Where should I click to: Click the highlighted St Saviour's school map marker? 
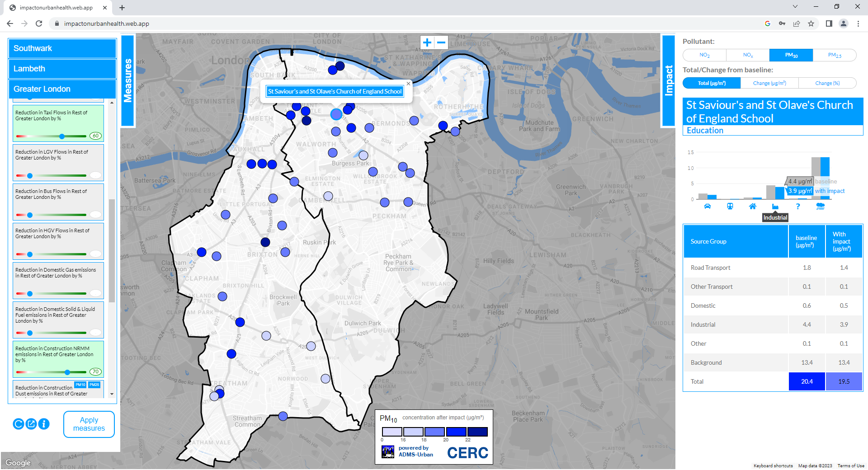(336, 114)
